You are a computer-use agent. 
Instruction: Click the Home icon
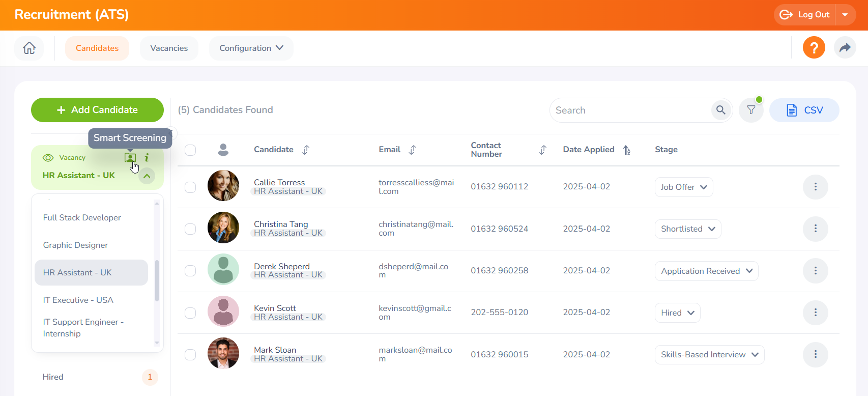pos(29,48)
